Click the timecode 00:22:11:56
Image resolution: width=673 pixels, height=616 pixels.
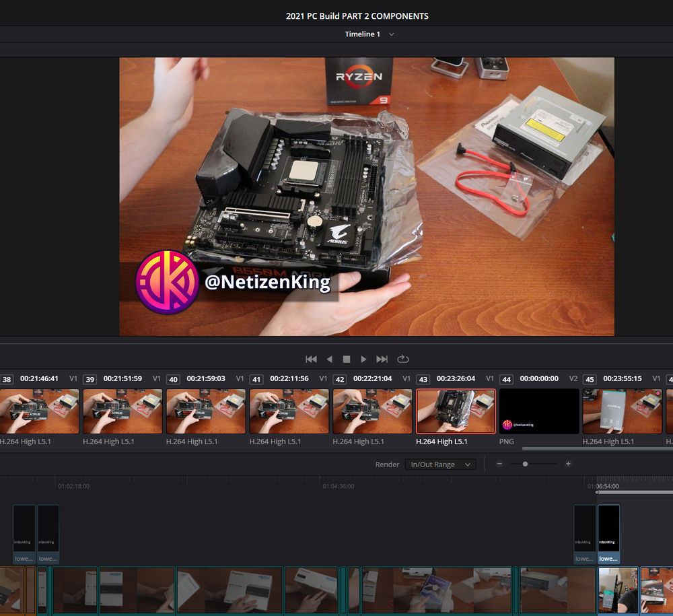point(289,378)
